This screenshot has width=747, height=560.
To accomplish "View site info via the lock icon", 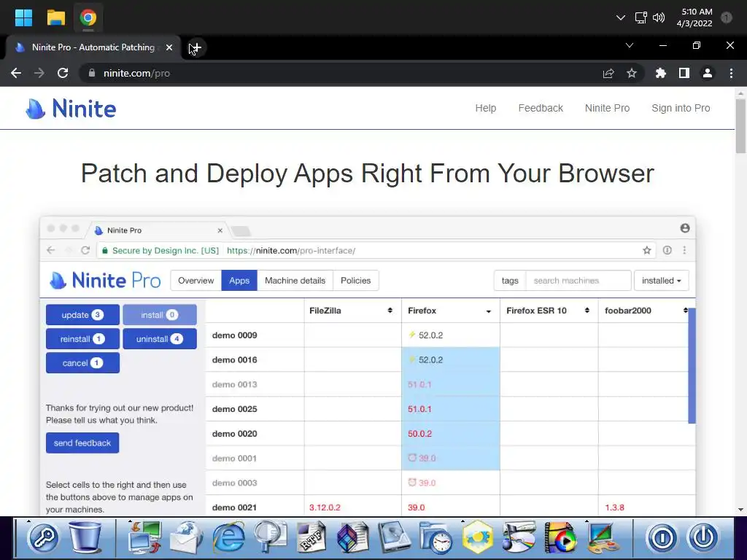I will (x=92, y=73).
